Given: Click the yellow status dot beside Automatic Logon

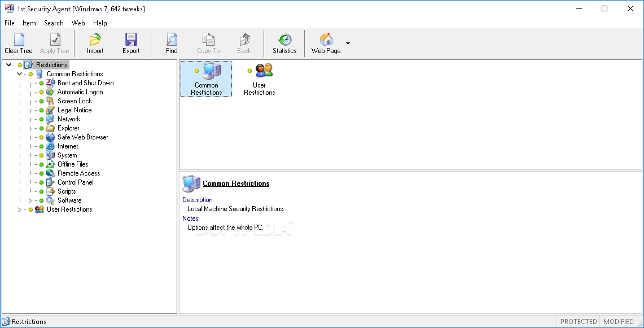Looking at the screenshot, I should click(41, 92).
